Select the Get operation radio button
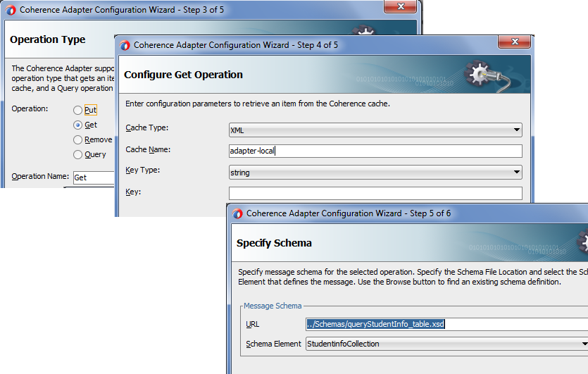Screen dimensions: 588x374 click(77, 125)
